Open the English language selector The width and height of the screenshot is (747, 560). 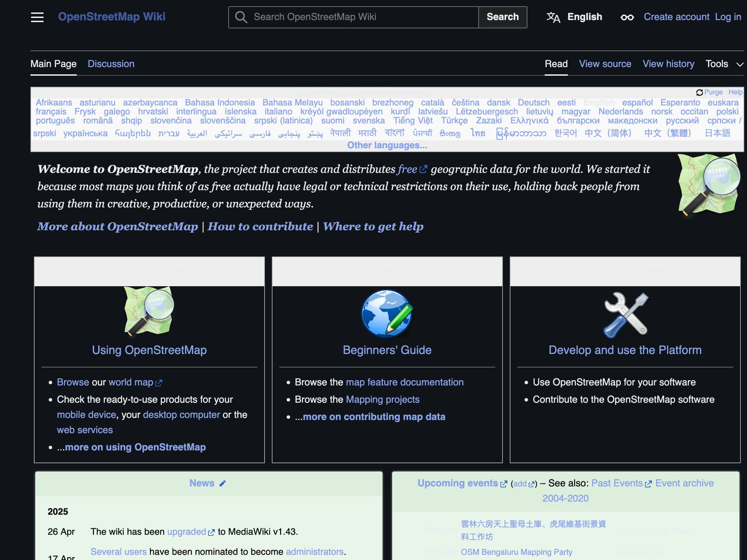(574, 17)
